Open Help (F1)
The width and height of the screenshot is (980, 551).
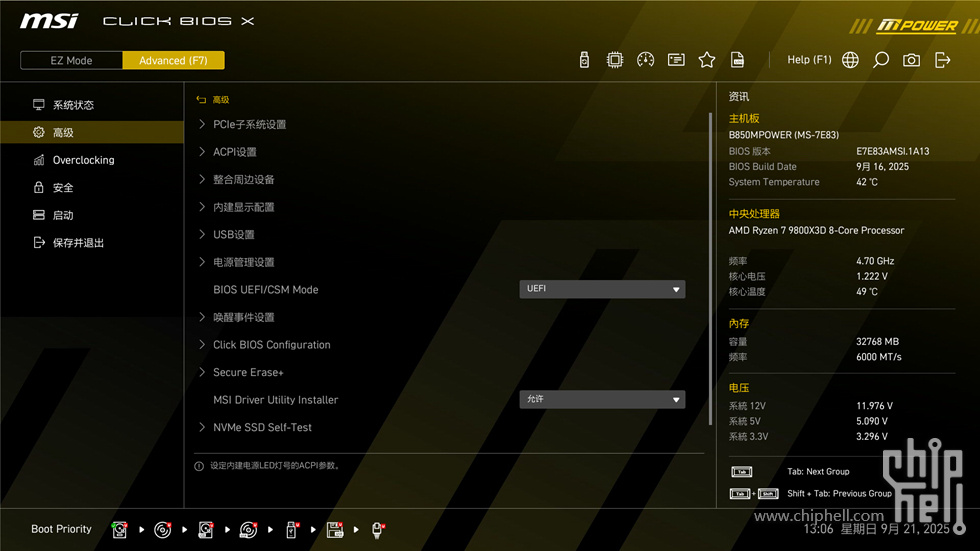(809, 60)
